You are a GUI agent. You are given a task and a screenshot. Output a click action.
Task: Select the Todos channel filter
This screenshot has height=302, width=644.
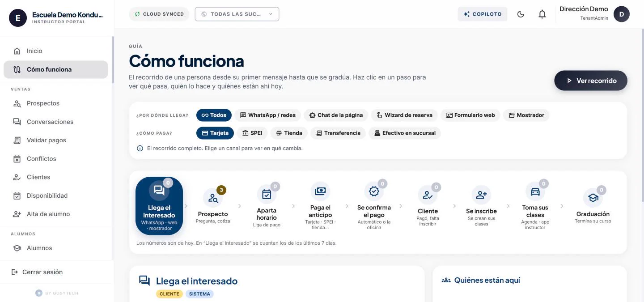click(214, 115)
